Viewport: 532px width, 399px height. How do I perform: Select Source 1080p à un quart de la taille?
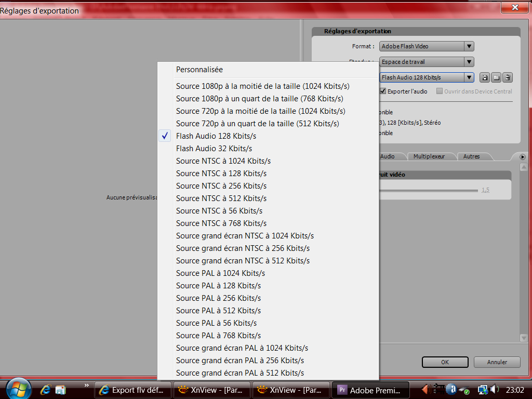268,99
